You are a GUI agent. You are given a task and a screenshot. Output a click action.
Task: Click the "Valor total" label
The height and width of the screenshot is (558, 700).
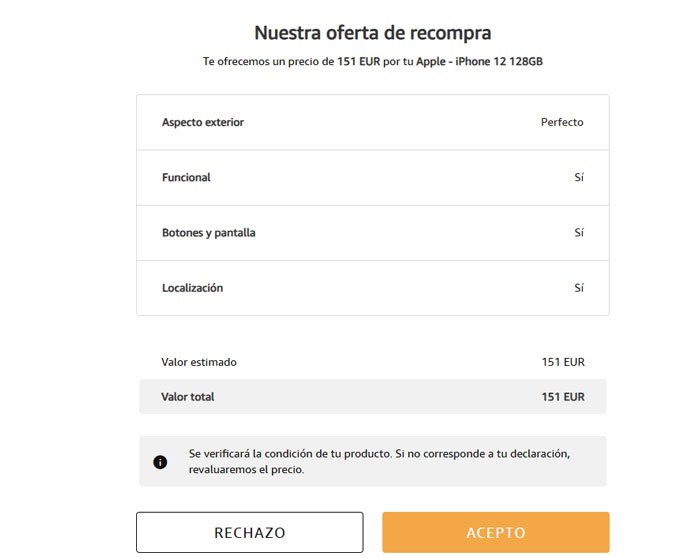tap(188, 397)
